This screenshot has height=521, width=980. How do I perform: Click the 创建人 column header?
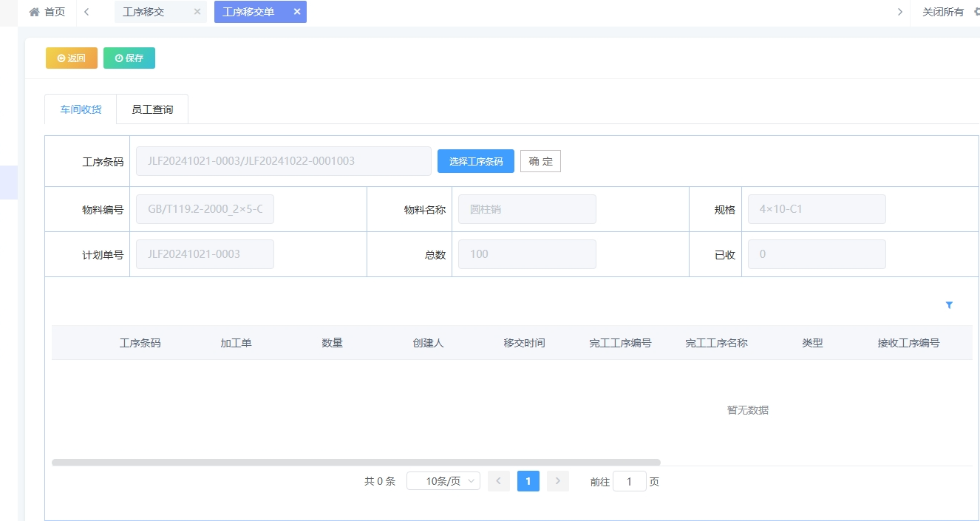point(429,343)
